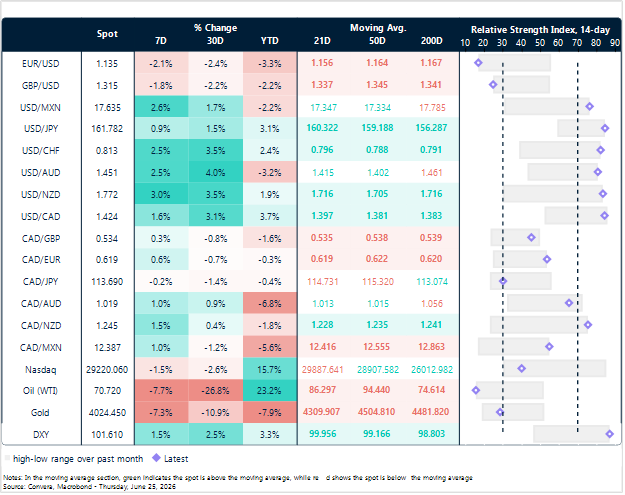Screen dimensions: 625x495
Task: Select DXY 200D moving average 98.803
Action: (x=432, y=434)
